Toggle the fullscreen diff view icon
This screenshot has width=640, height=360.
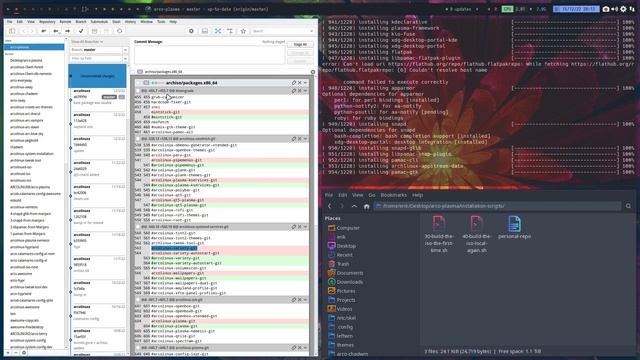[218, 31]
